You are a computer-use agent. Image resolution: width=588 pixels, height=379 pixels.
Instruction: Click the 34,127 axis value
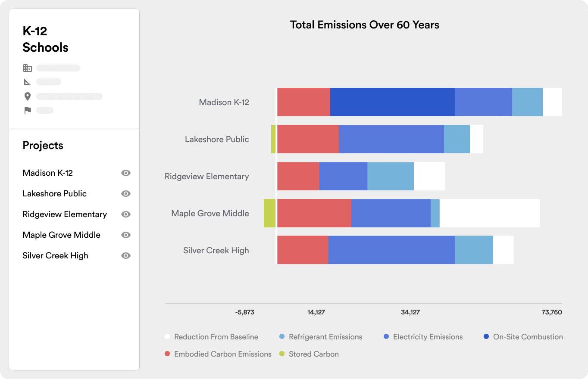tap(410, 312)
